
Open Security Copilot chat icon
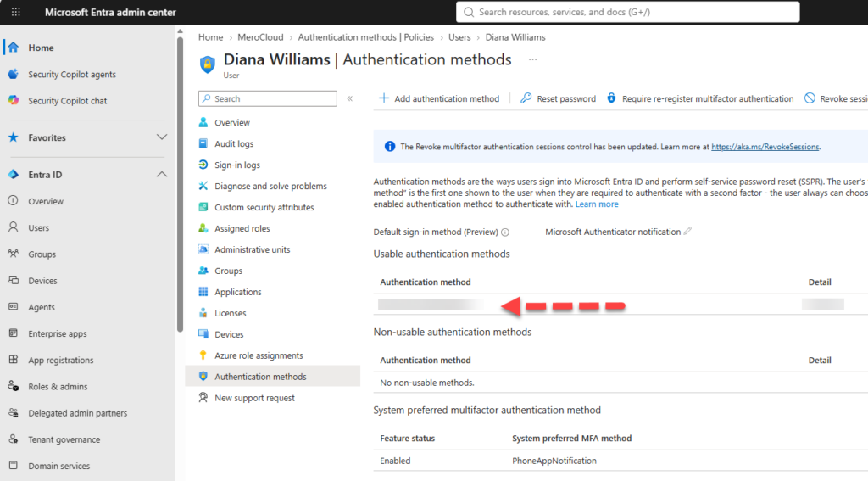point(14,101)
